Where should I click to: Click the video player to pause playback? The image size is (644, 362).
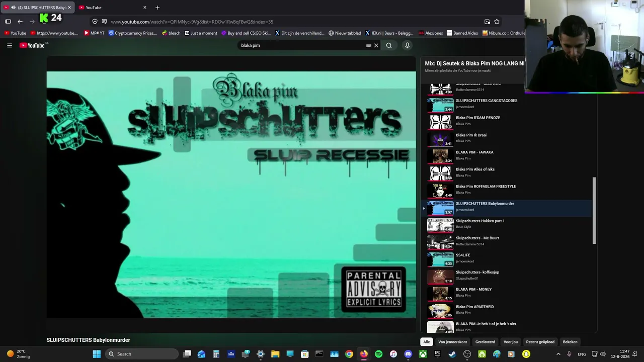coord(231,195)
